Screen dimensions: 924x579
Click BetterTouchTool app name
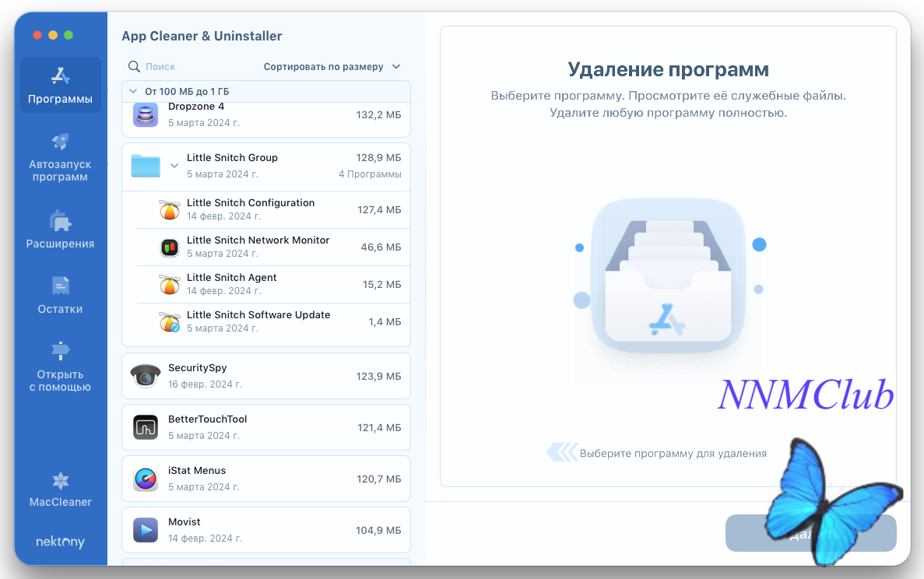(207, 419)
